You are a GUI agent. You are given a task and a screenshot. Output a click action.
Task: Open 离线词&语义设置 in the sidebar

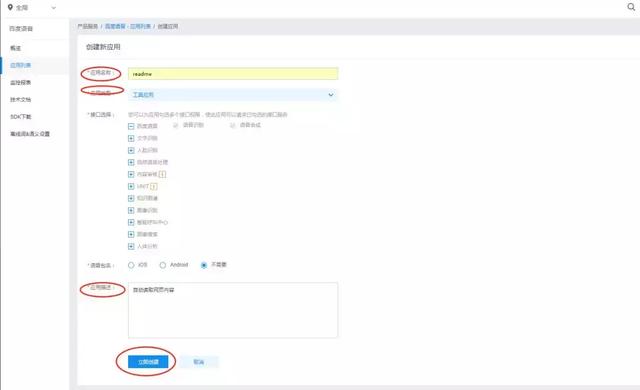(30, 134)
